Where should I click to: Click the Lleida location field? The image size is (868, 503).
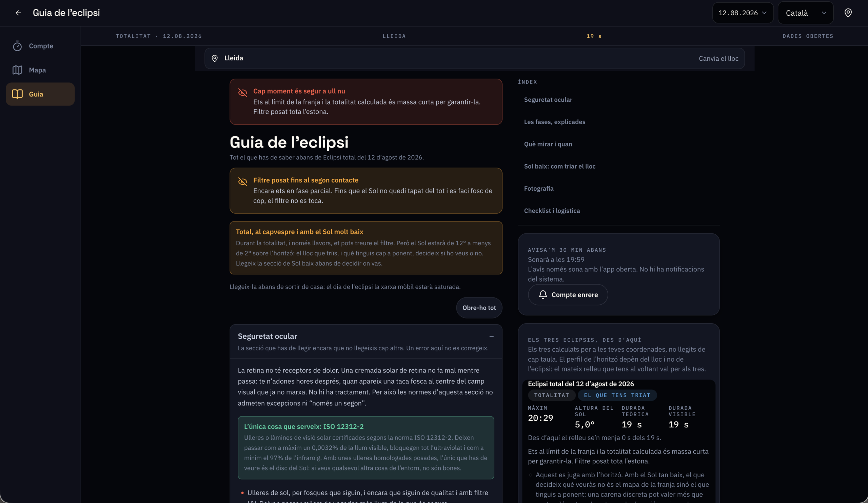coord(474,58)
